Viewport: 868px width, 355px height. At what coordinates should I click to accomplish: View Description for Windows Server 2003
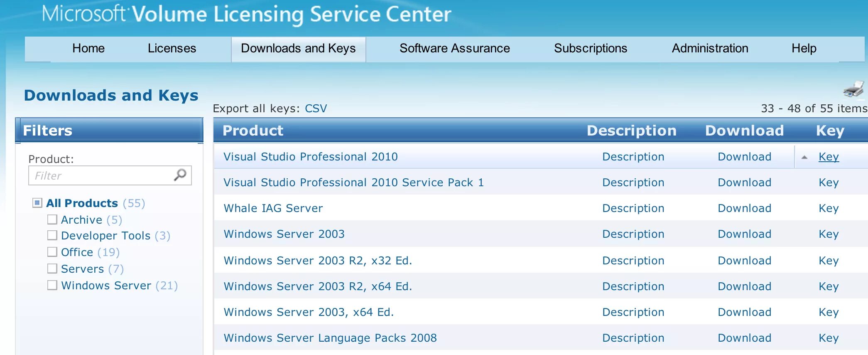[633, 234]
